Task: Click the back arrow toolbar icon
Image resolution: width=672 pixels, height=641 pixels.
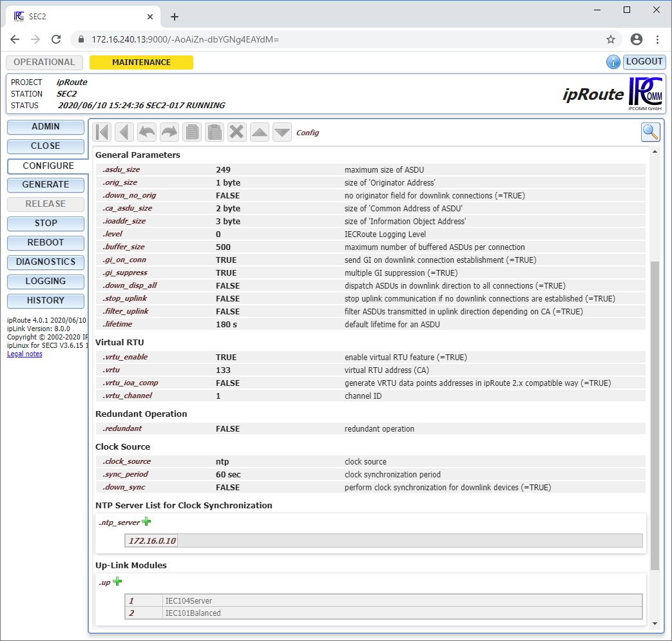Action: tap(124, 132)
